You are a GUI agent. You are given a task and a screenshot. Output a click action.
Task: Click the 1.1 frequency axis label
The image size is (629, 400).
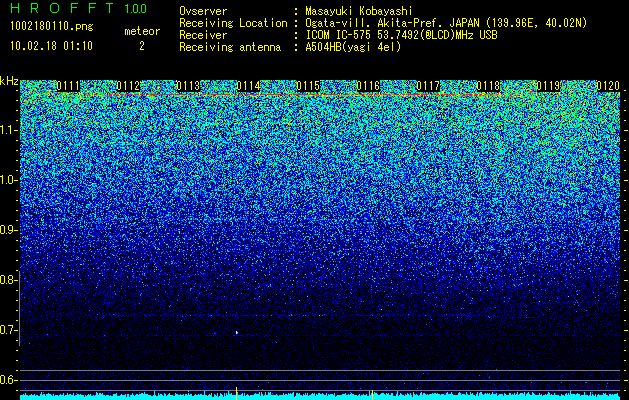[8, 130]
